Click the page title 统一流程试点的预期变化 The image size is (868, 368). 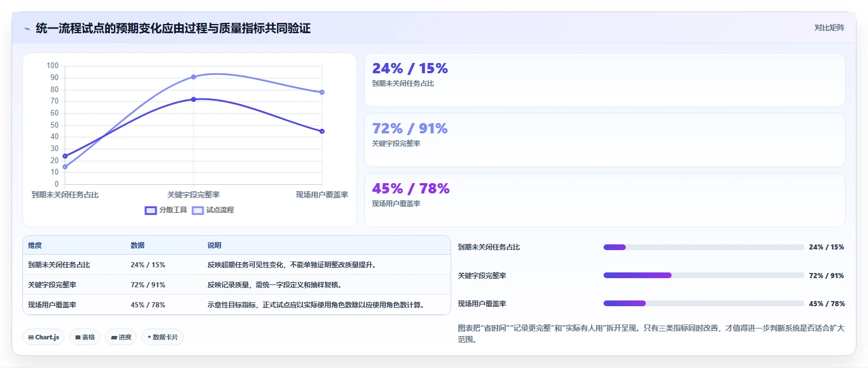[173, 28]
